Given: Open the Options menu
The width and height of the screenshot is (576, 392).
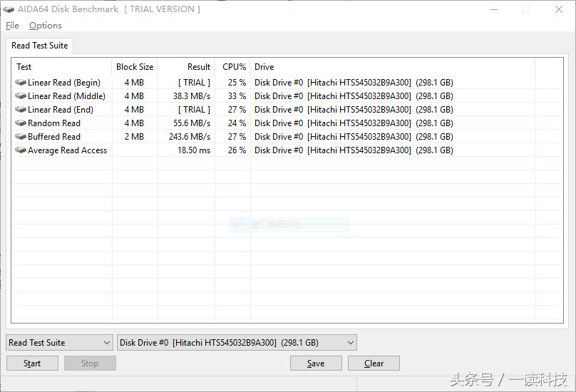Looking at the screenshot, I should pos(46,26).
